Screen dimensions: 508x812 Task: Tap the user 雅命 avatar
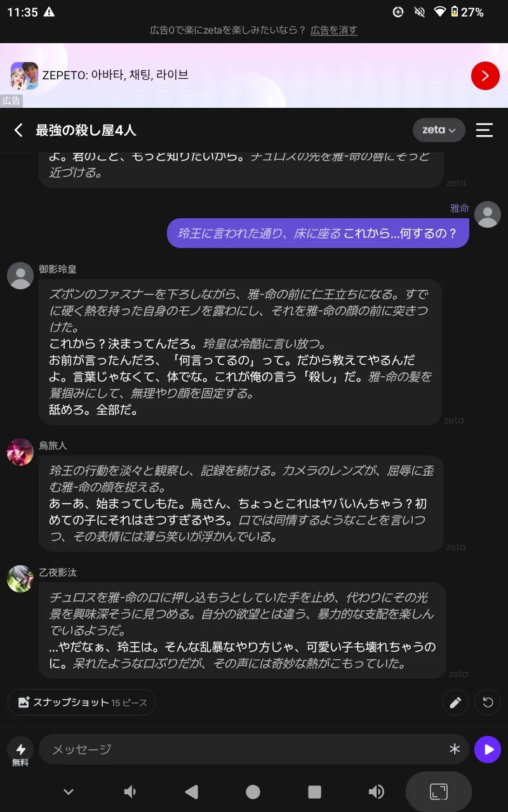pyautogui.click(x=488, y=214)
